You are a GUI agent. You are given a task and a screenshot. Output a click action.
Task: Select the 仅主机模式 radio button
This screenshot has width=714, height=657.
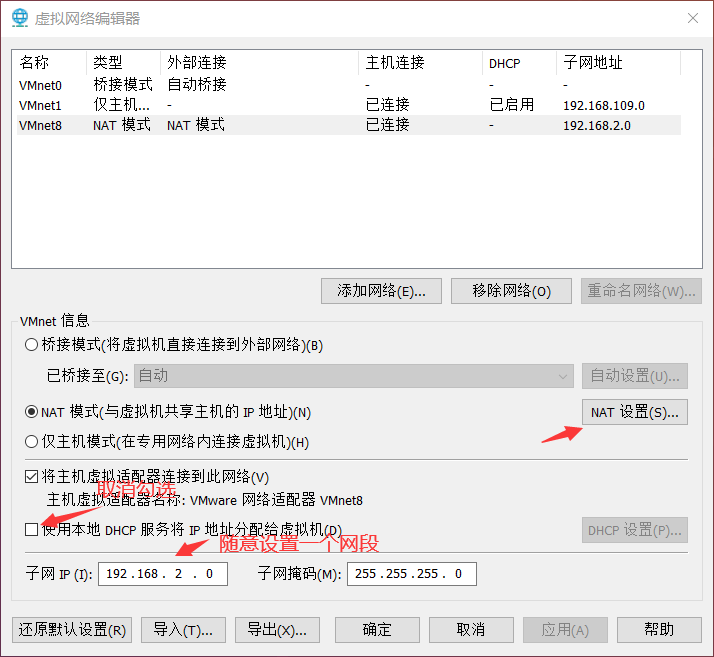31,441
